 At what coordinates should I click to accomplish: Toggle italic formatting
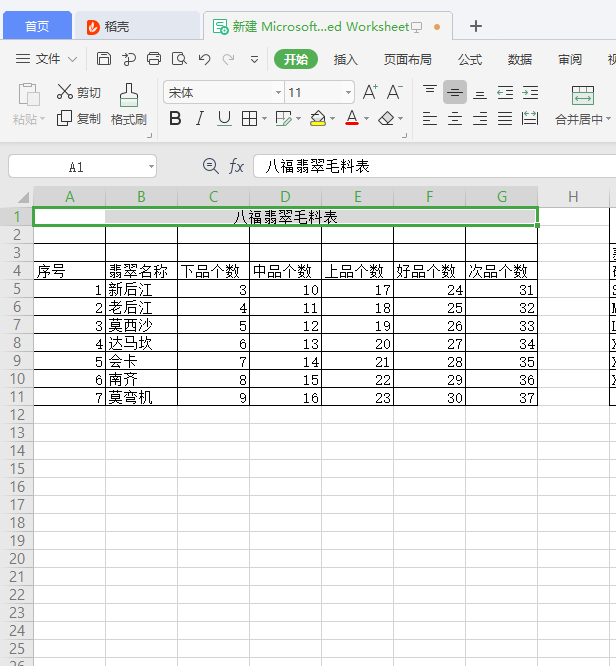(x=200, y=119)
